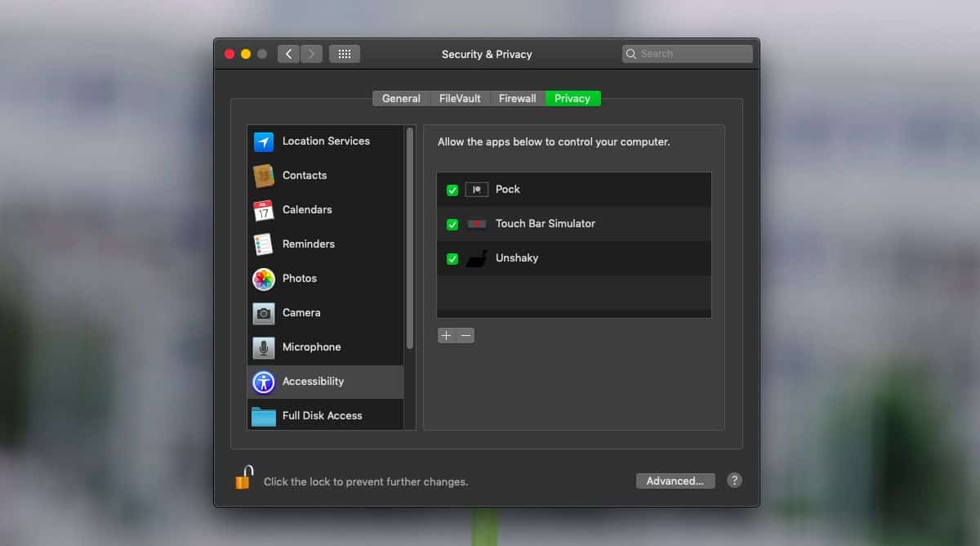Select the Reminders list icon
The width and height of the screenshot is (980, 546).
tap(263, 244)
